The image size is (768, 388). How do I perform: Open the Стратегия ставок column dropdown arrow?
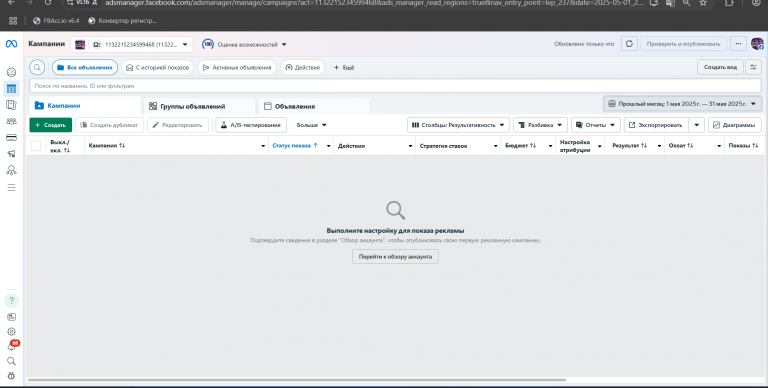click(495, 146)
